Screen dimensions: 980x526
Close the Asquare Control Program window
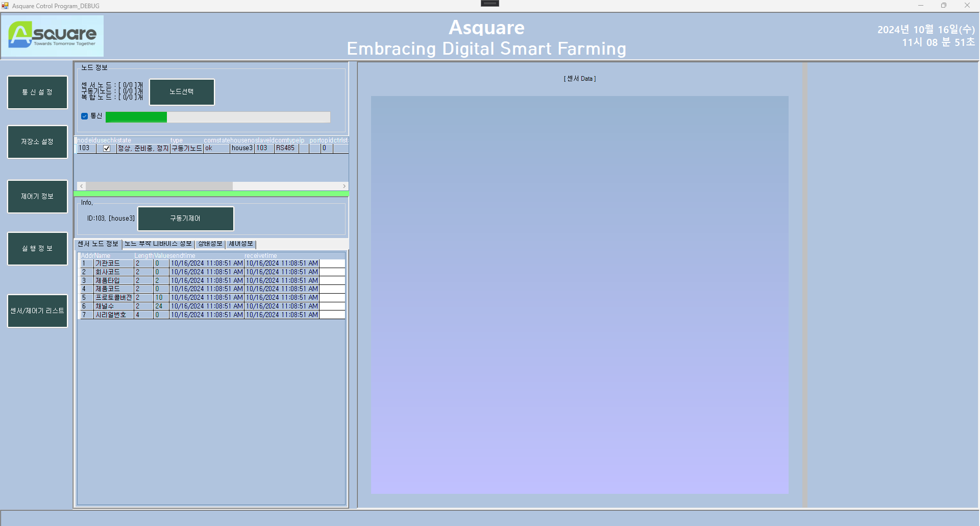[967, 6]
